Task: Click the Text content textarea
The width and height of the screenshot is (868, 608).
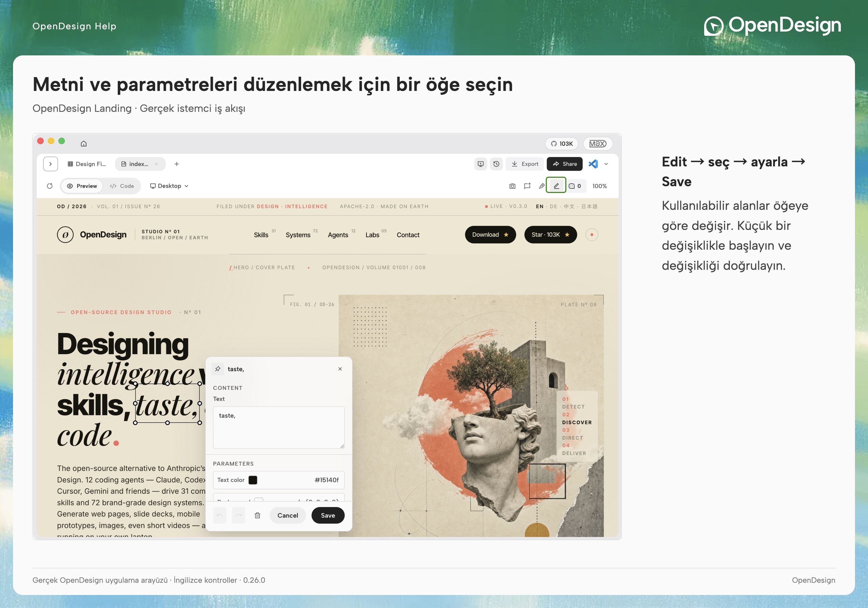Action: [x=279, y=427]
